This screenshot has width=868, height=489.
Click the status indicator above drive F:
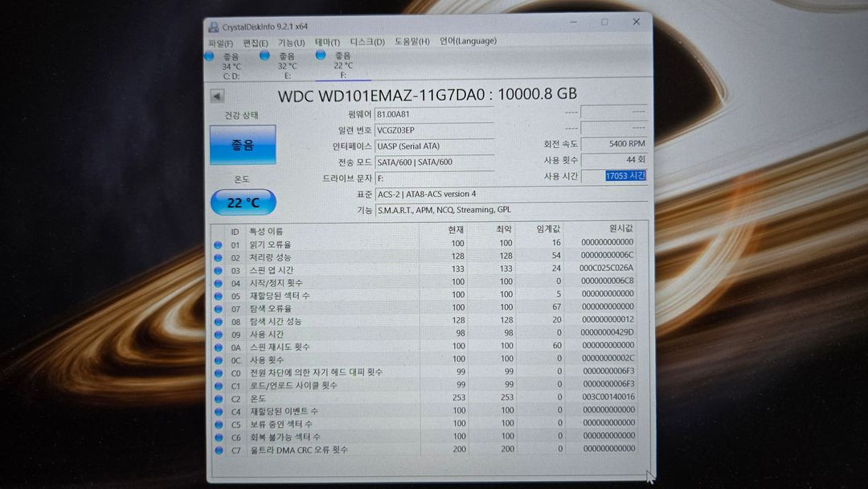[x=321, y=56]
